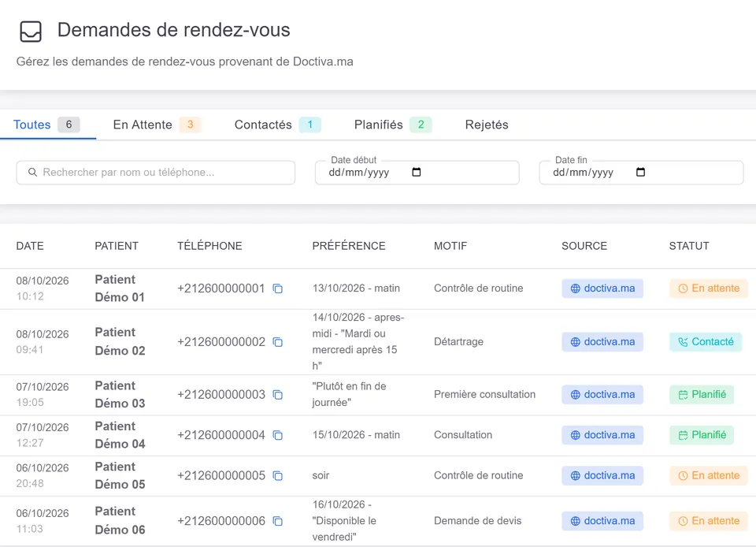Click the "Plutôt en fin de journée" preference

click(x=349, y=394)
